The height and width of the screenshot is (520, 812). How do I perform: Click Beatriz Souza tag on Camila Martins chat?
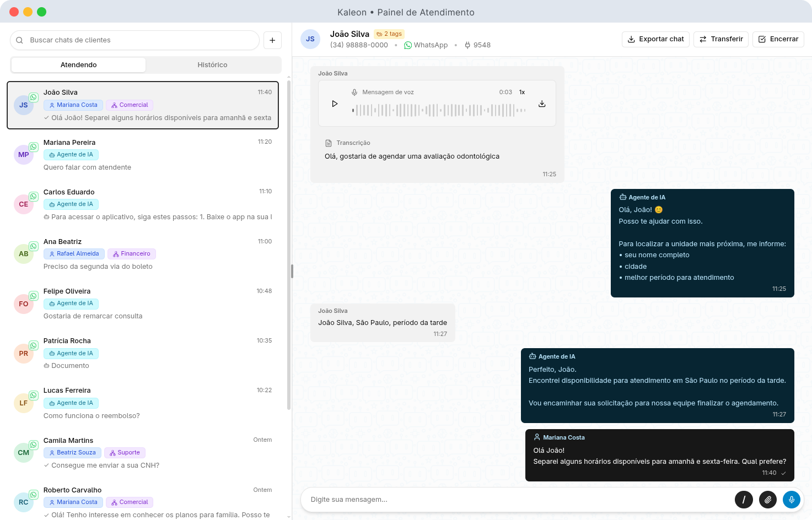tap(72, 453)
